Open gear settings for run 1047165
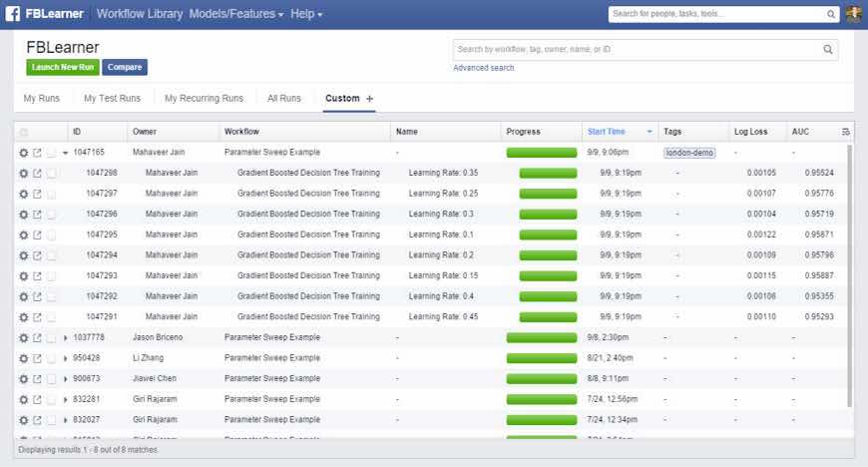868x467 pixels. [x=24, y=153]
